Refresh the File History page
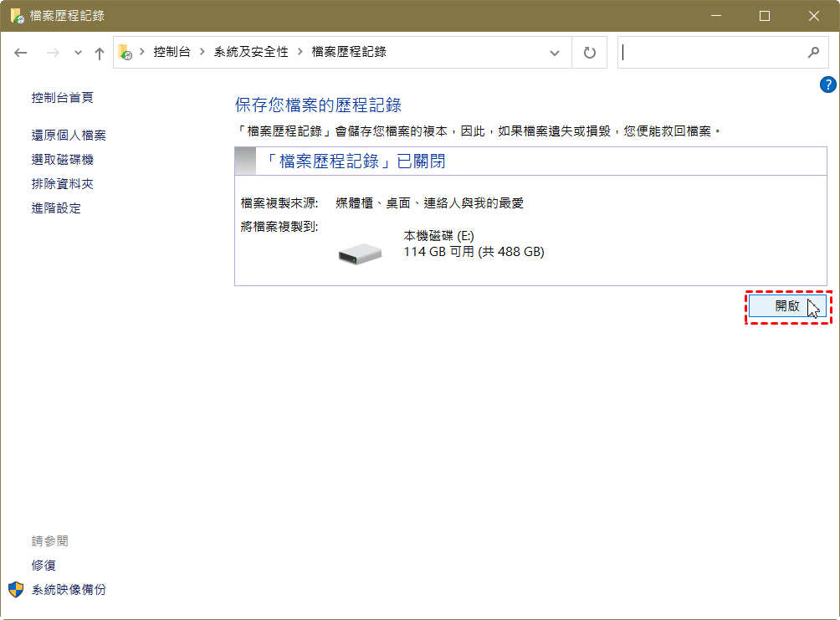The image size is (840, 620). tap(589, 53)
